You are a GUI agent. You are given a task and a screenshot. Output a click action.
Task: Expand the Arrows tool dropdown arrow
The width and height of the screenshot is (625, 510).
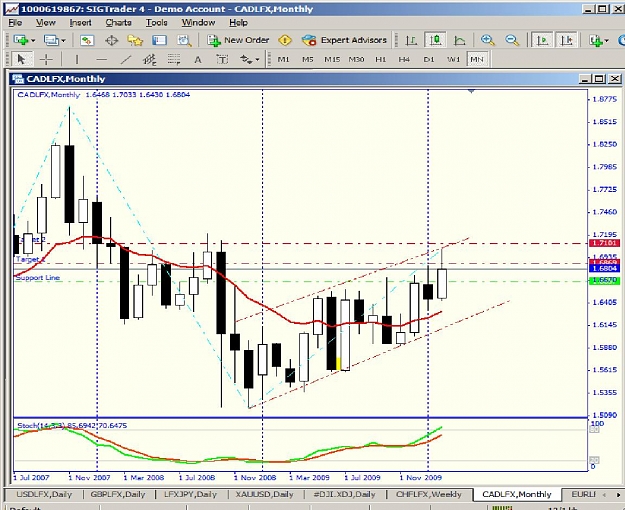[x=257, y=60]
